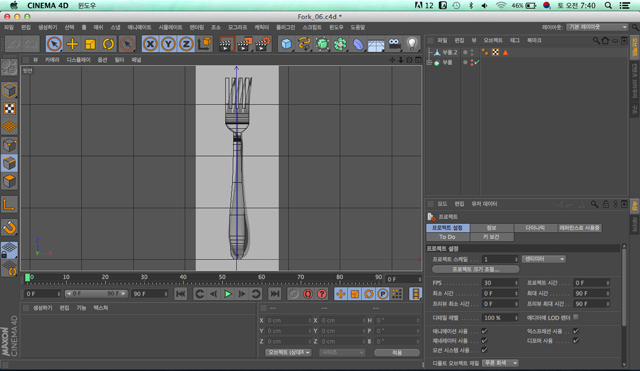Uncheck 익스프레션 사용 checkbox
Screen dimensions: 640x371
click(x=576, y=331)
